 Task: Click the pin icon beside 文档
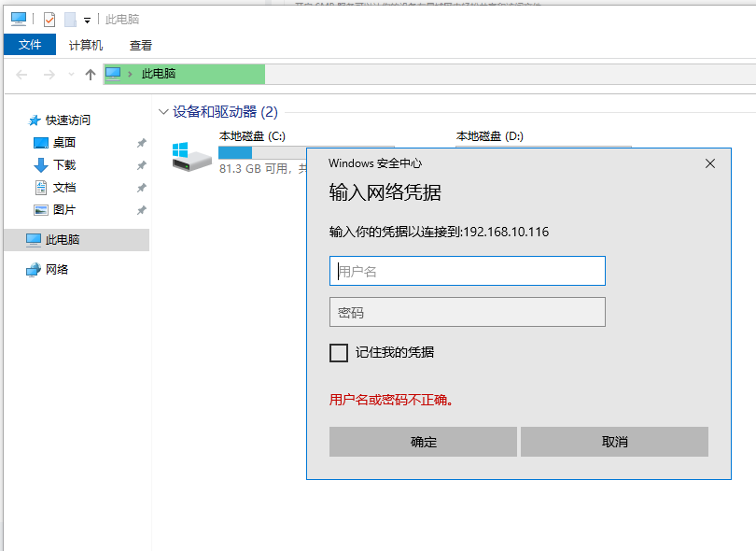pyautogui.click(x=141, y=188)
